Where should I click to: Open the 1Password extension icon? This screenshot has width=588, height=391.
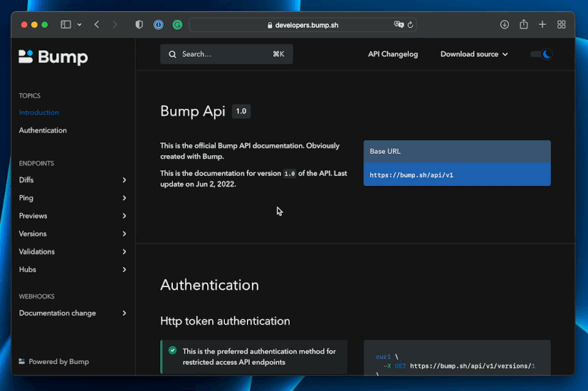pos(158,24)
